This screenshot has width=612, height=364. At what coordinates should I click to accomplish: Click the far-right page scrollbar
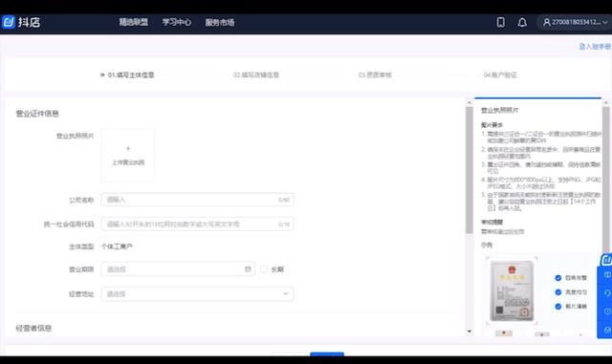coord(605,180)
